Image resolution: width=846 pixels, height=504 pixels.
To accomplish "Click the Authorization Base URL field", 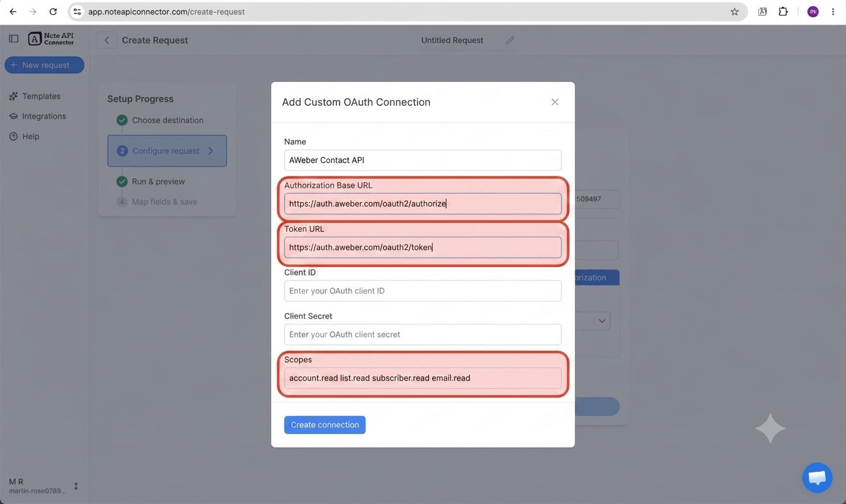I will pyautogui.click(x=423, y=203).
